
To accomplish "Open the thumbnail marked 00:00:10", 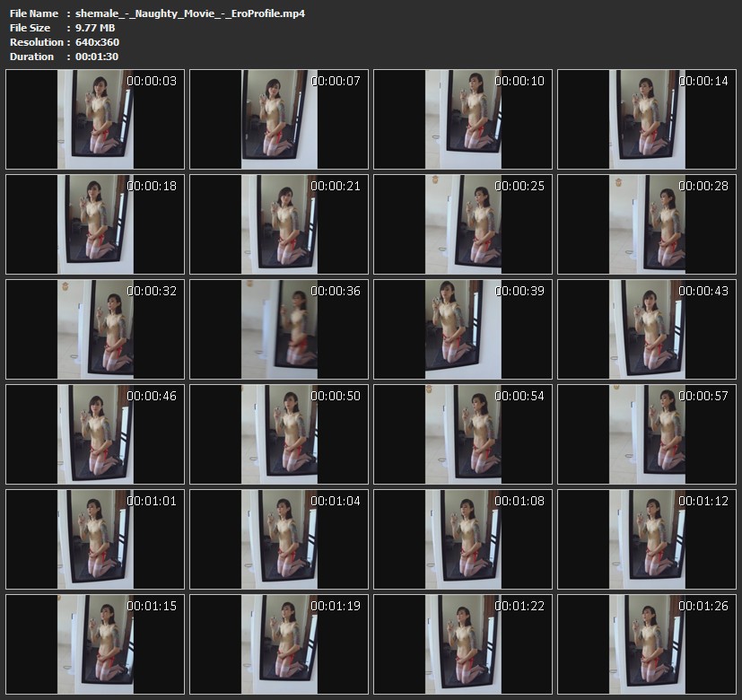I will (463, 120).
